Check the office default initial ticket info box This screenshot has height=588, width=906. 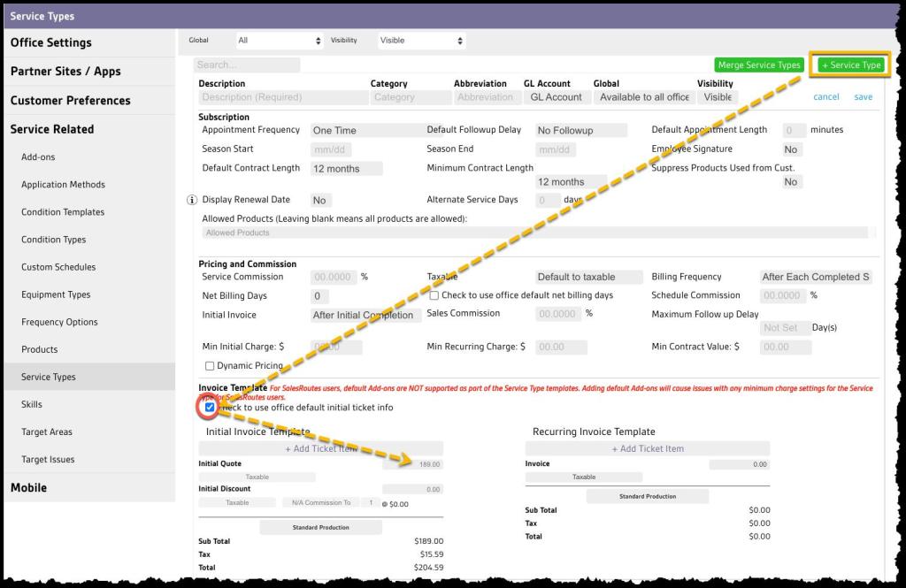pyautogui.click(x=210, y=408)
